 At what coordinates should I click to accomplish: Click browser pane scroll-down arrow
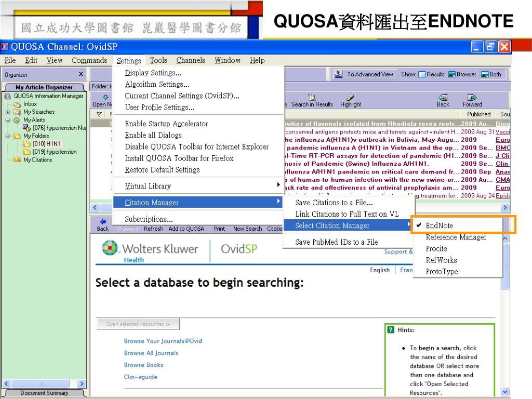point(505,392)
